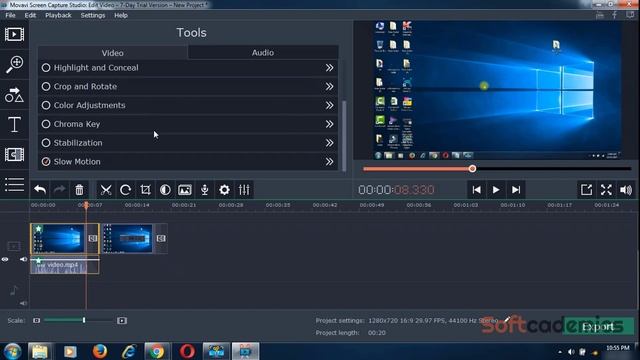Click the transition icon on first clip
Viewport: 640px width, 360px height.
93,238
